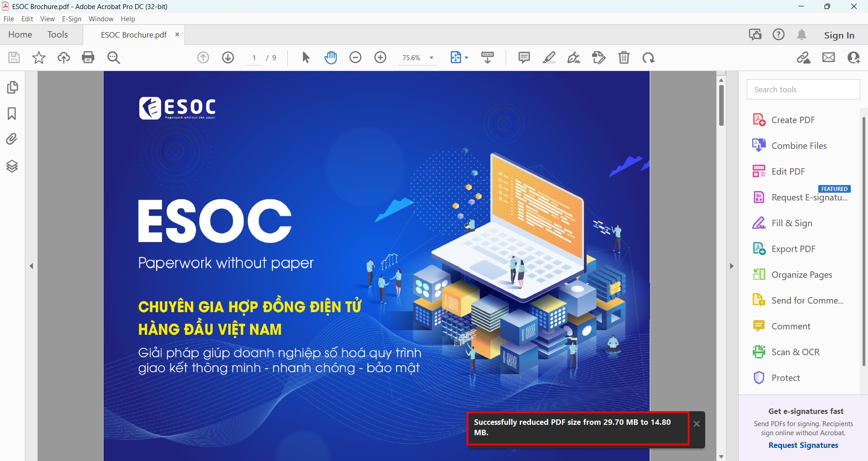Open the Attachments paperclip panel
Viewport: 868px width, 461px height.
(x=12, y=139)
